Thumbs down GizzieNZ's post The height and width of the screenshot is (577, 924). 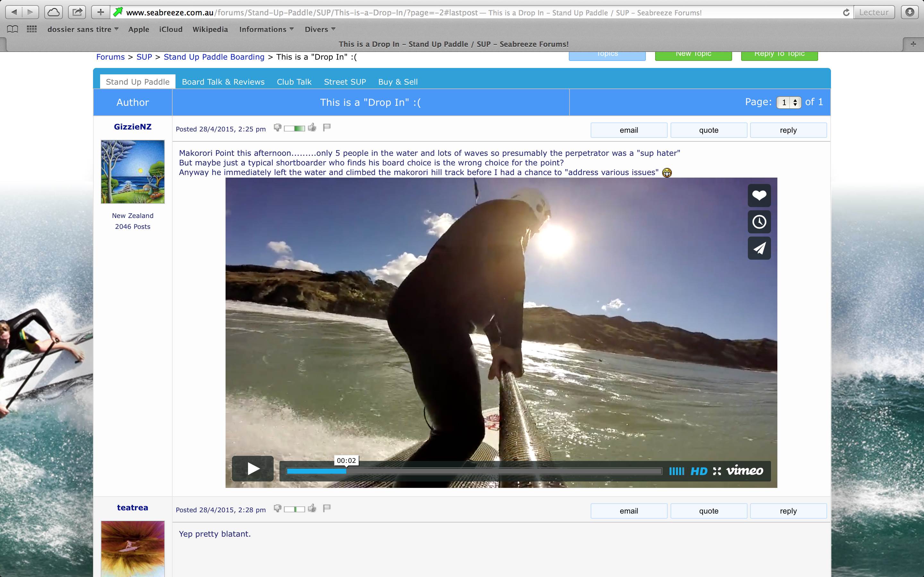tap(278, 128)
